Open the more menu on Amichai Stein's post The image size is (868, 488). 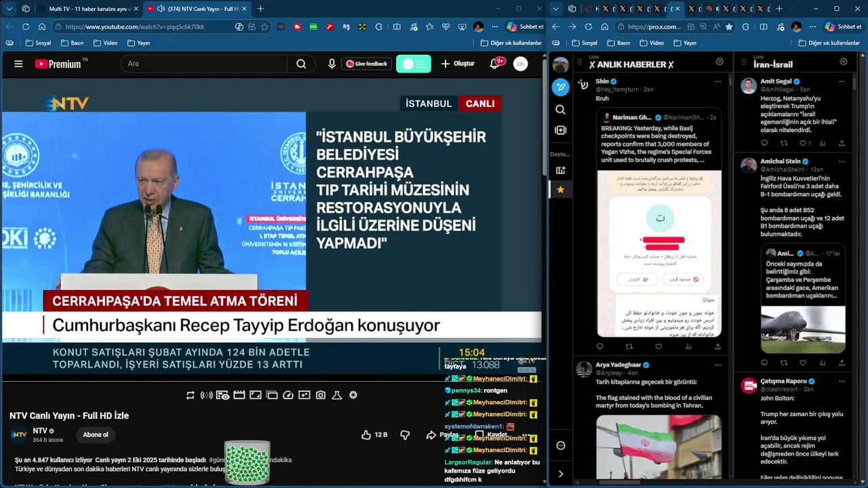[x=842, y=161]
